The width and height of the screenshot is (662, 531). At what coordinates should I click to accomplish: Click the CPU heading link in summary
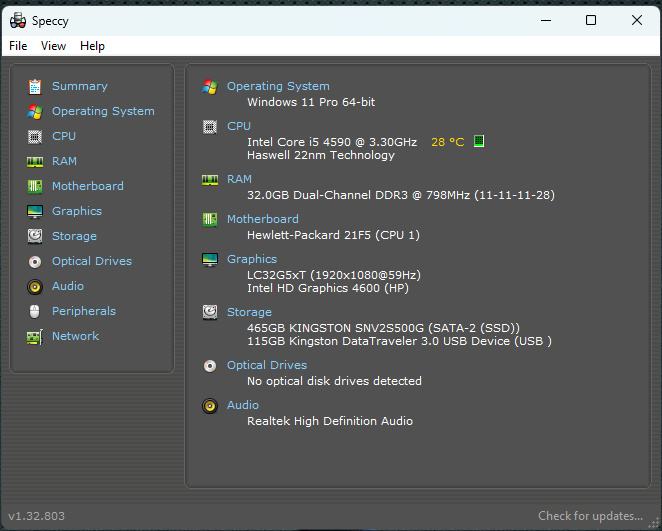click(x=239, y=126)
